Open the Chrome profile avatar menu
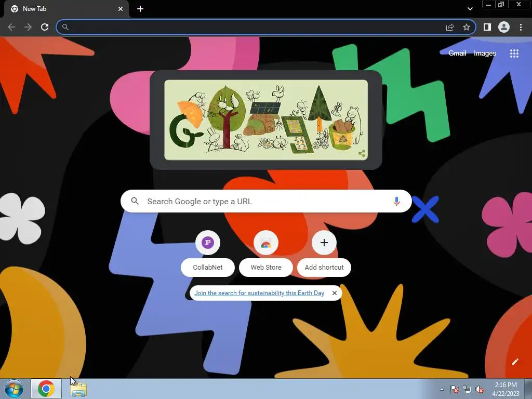The height and width of the screenshot is (399, 532). 504,27
